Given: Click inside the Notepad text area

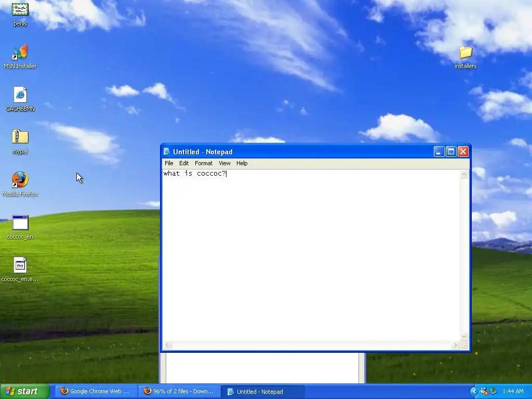Looking at the screenshot, I should 311,255.
